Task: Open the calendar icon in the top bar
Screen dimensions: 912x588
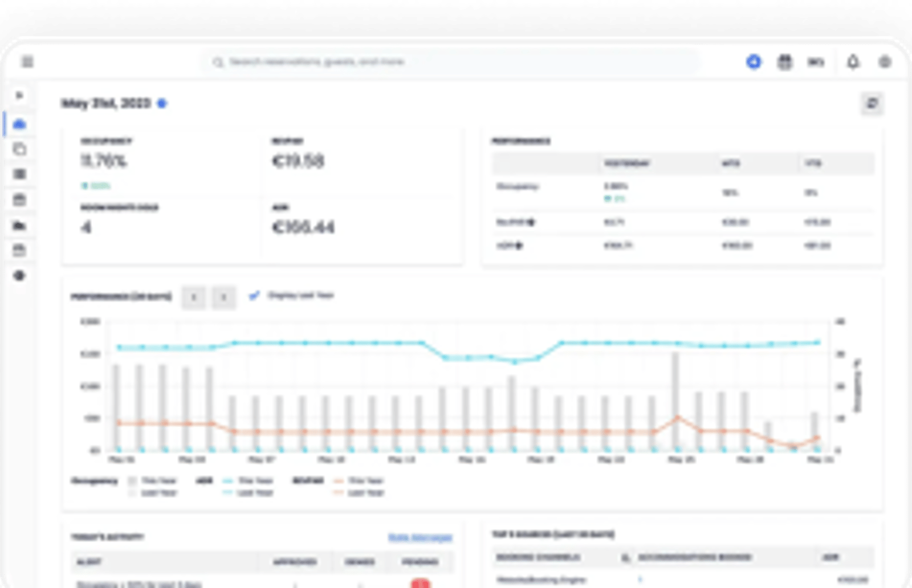Action: pyautogui.click(x=785, y=62)
